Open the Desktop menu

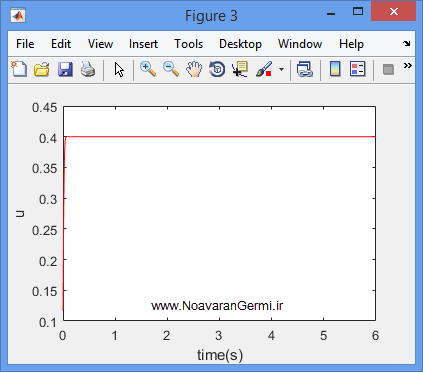click(240, 44)
